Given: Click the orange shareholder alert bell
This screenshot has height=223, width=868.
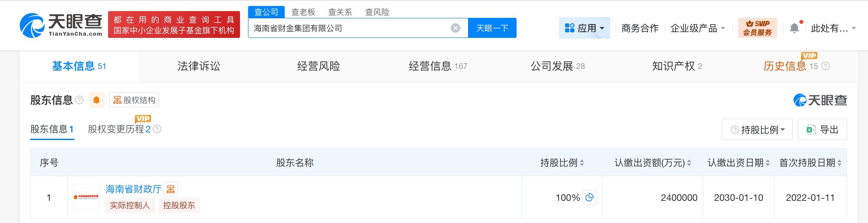Looking at the screenshot, I should [97, 100].
